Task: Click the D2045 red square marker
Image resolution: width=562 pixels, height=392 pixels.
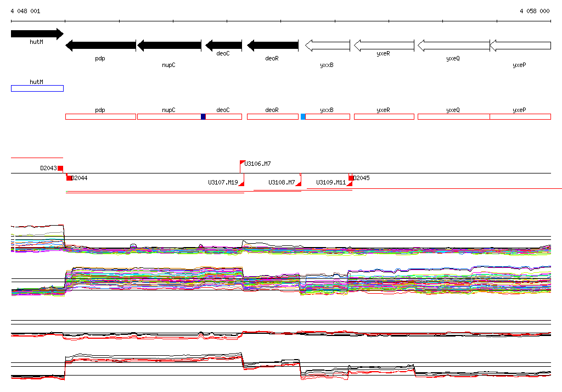Action: coord(351,178)
